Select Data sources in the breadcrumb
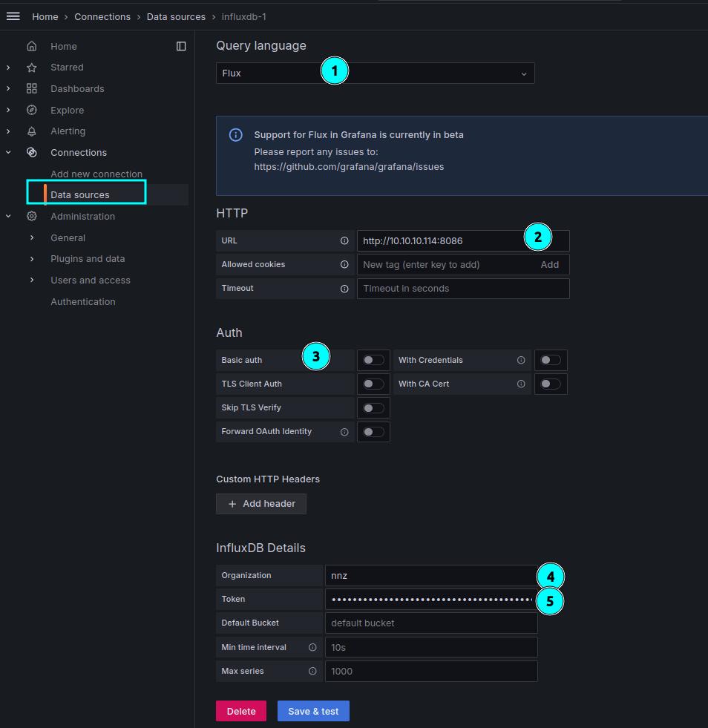The image size is (708, 728). coord(176,16)
